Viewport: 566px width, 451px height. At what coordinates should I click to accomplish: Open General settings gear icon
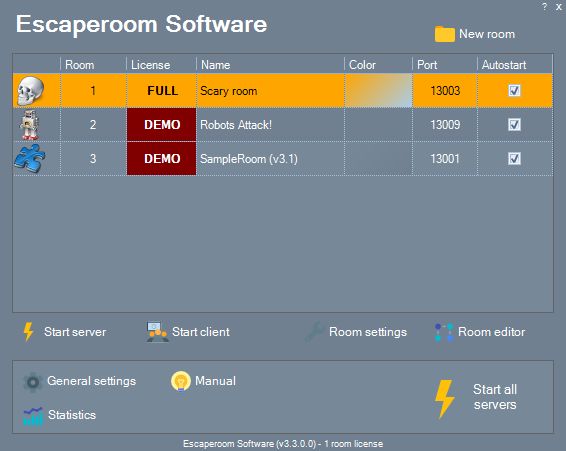tap(33, 382)
